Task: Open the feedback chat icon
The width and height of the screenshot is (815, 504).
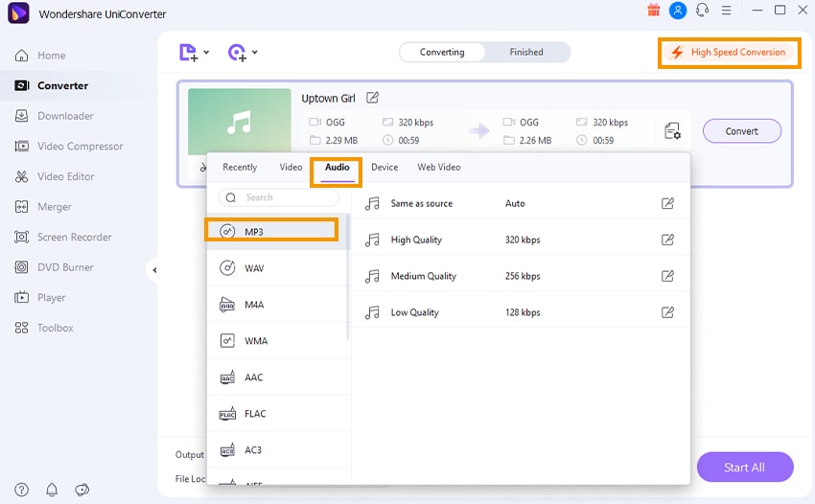Action: pyautogui.click(x=82, y=490)
